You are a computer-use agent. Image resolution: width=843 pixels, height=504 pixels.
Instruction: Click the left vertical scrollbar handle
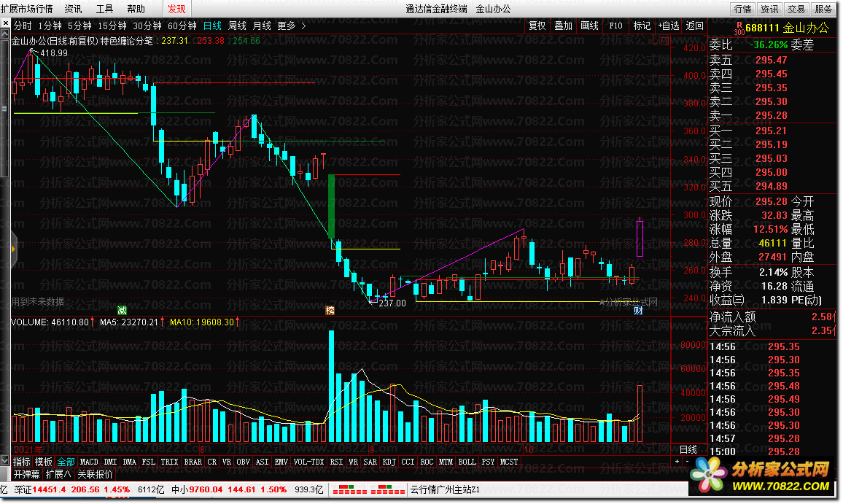tap(5, 107)
